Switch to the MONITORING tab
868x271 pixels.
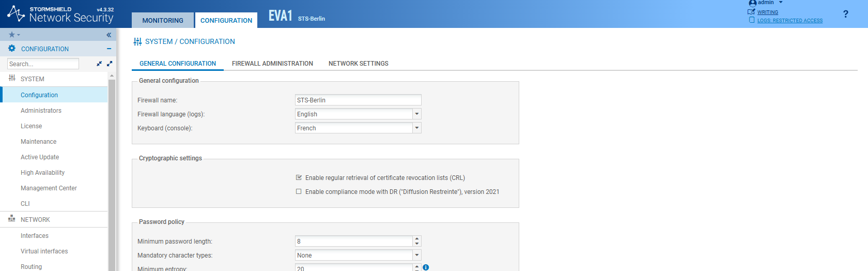163,21
